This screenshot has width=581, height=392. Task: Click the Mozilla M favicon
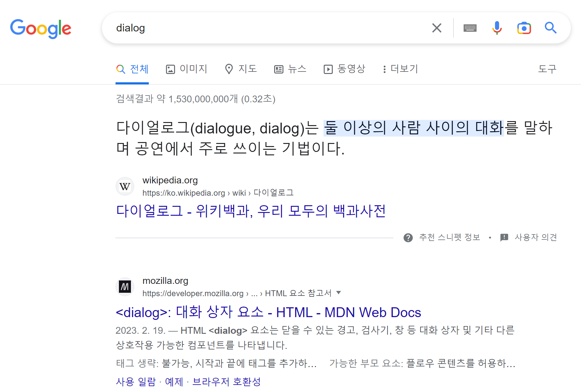click(125, 287)
